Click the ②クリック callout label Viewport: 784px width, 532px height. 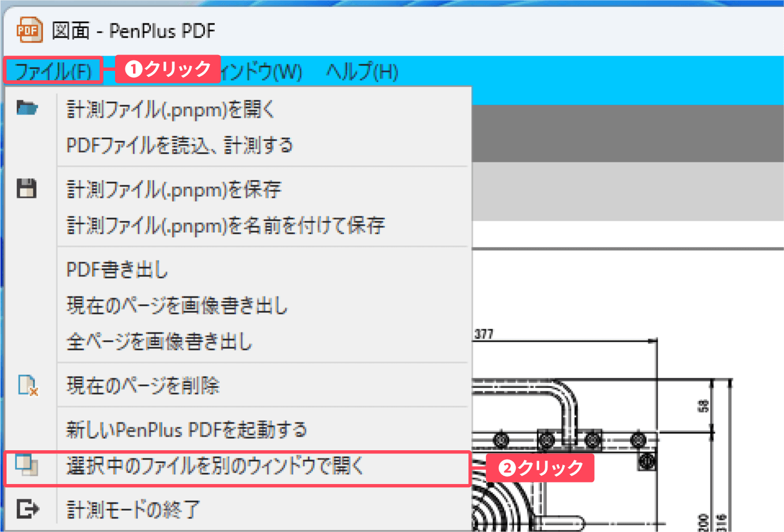540,468
